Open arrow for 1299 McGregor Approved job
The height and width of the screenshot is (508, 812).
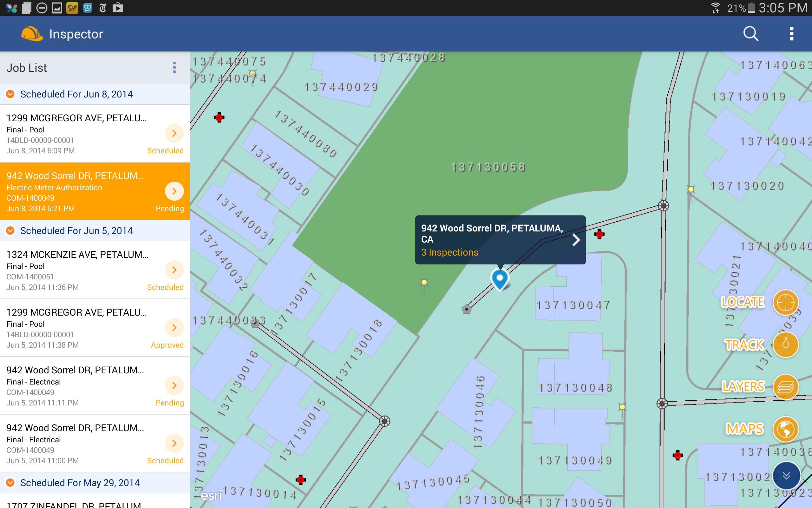click(174, 328)
